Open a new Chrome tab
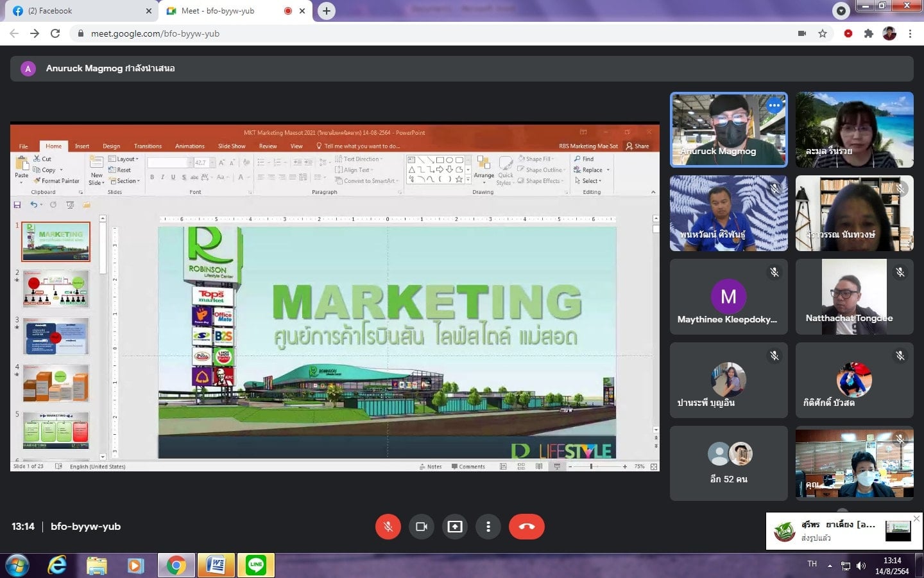The image size is (924, 578). pyautogui.click(x=327, y=11)
